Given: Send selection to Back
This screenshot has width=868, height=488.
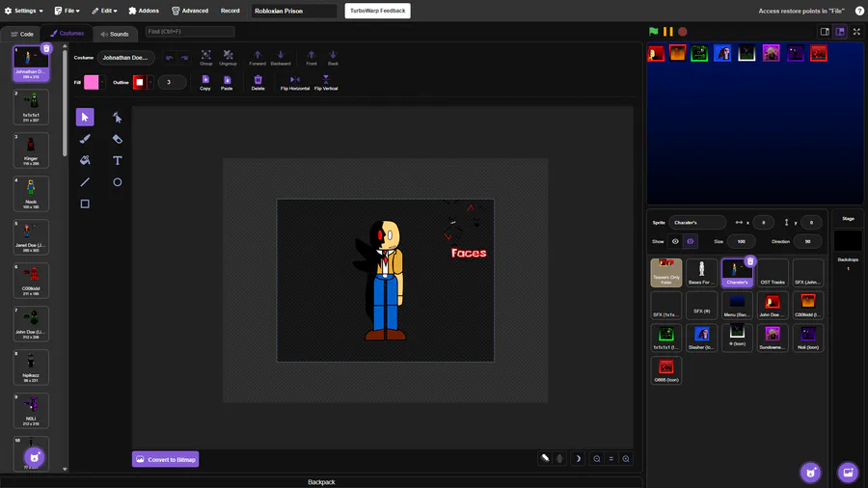Looking at the screenshot, I should (x=333, y=58).
